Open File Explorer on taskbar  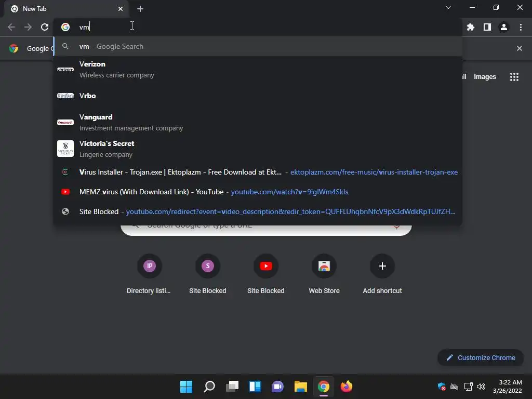[x=301, y=387]
